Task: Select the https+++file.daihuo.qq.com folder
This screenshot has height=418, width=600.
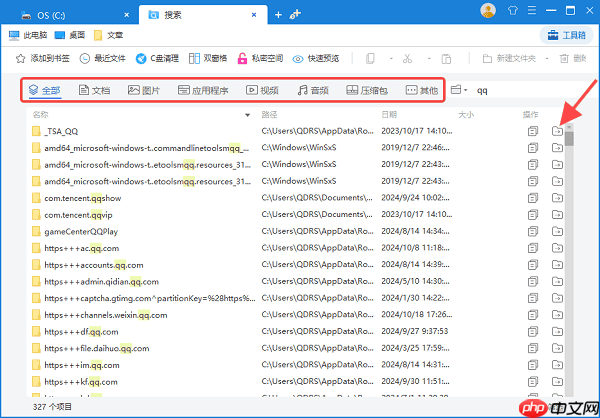Action: [91, 348]
